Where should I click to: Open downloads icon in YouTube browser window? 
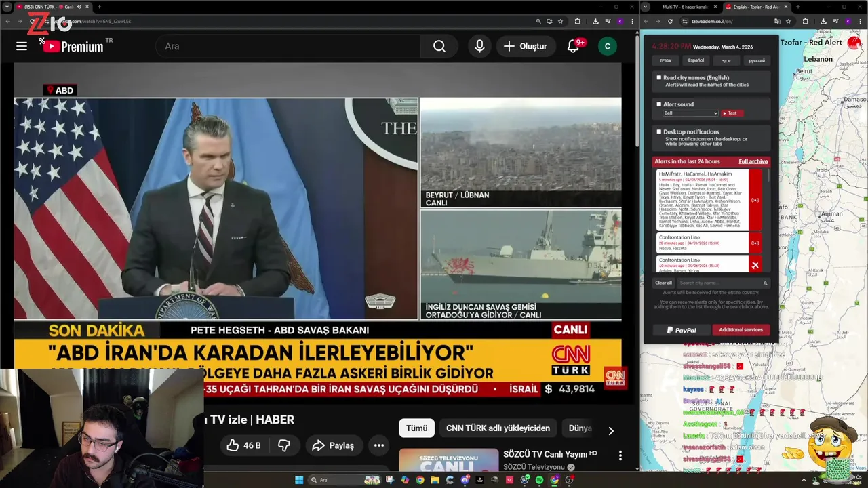595,21
